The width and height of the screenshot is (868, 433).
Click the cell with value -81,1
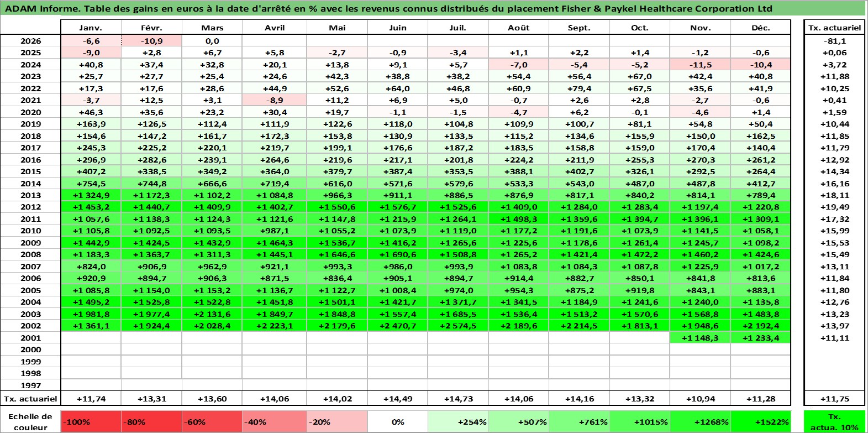coord(834,41)
